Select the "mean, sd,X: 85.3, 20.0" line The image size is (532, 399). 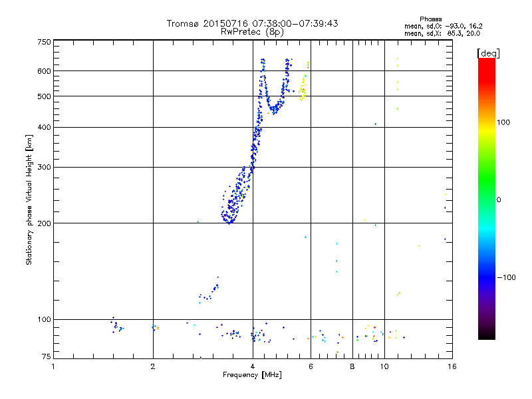point(442,34)
